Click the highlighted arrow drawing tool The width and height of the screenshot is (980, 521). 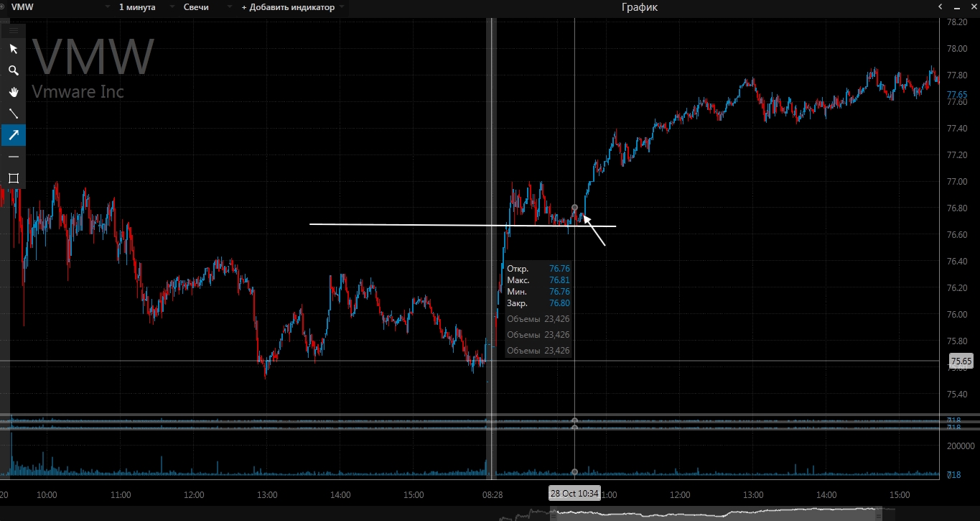13,135
